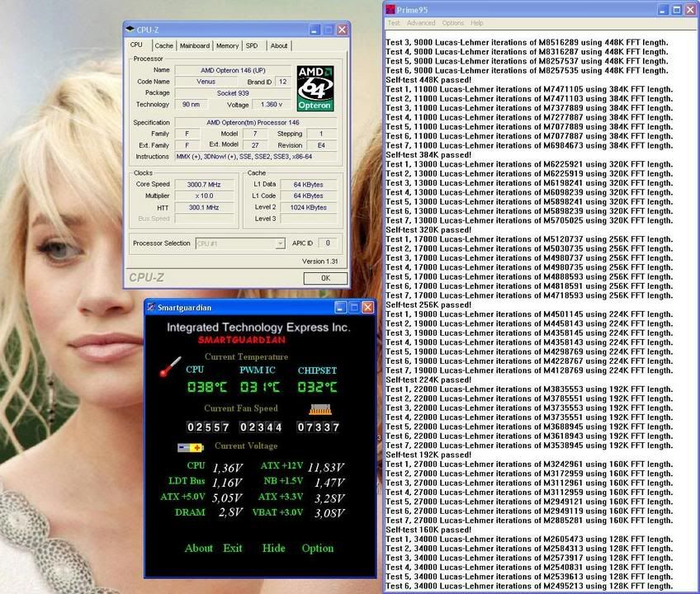This screenshot has height=594, width=700.
Task: Open the Memory tab in CPU-Z
Action: tap(227, 45)
